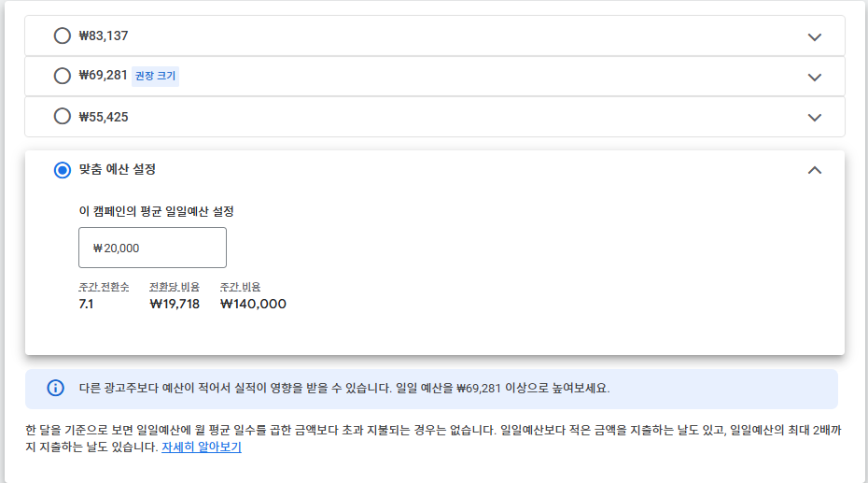The image size is (868, 483).
Task: Select the ₩69,281 recommended budget option
Action: (x=62, y=76)
